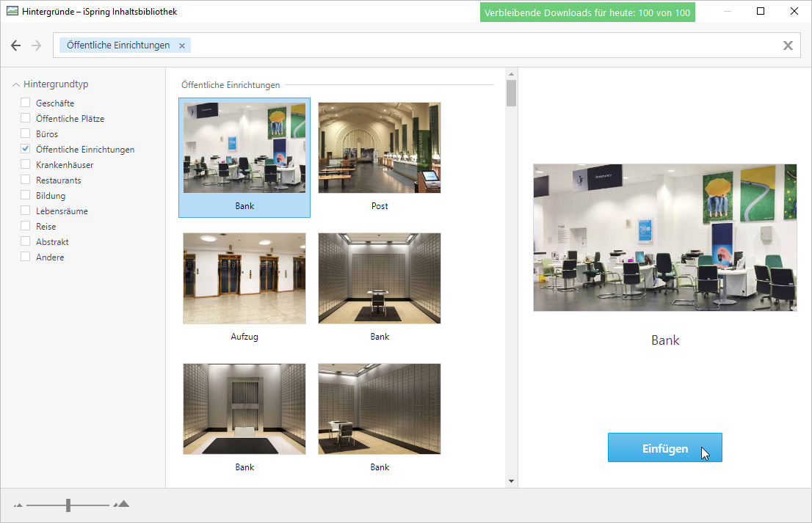
Task: Choose the Aufzug background thumbnail
Action: pos(244,279)
